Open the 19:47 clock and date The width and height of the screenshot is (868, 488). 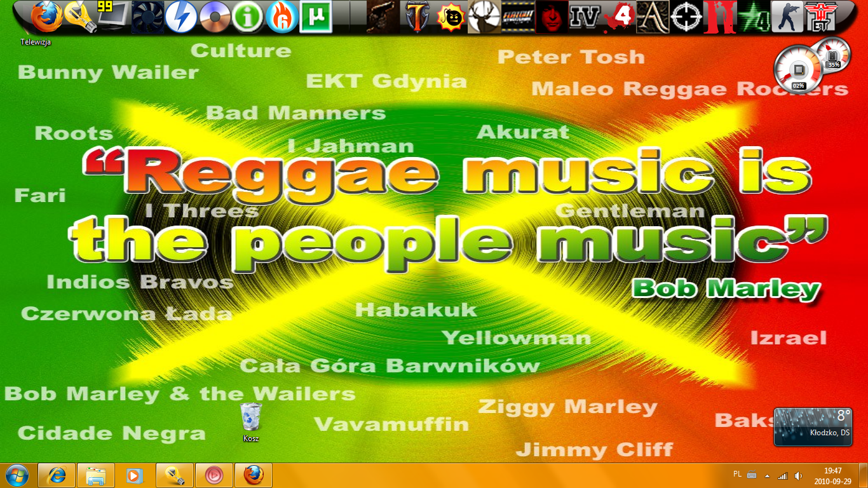click(x=833, y=475)
